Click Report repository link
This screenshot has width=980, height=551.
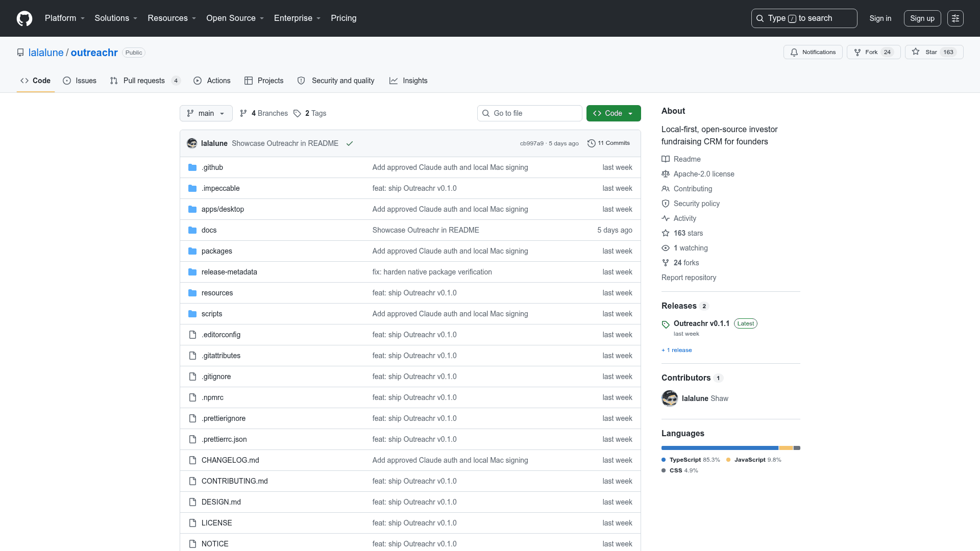(x=689, y=278)
